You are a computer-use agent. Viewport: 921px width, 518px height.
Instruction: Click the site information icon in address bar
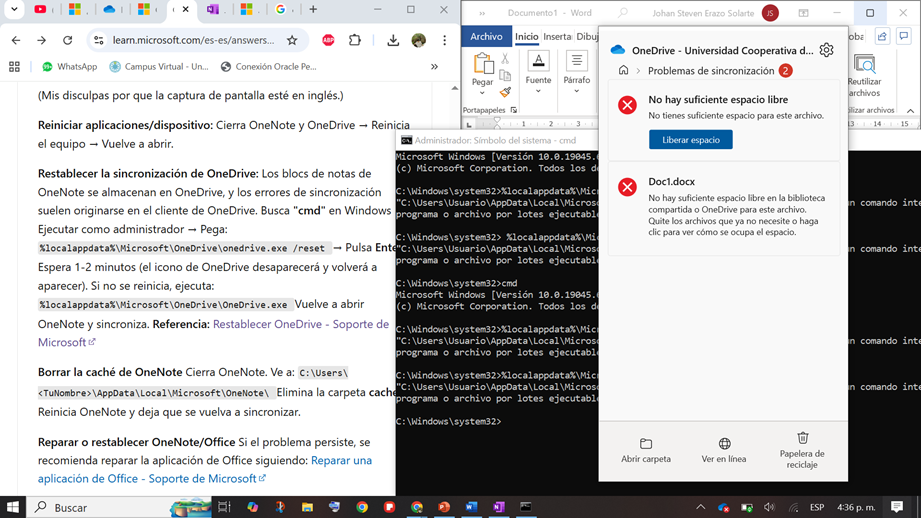click(99, 40)
